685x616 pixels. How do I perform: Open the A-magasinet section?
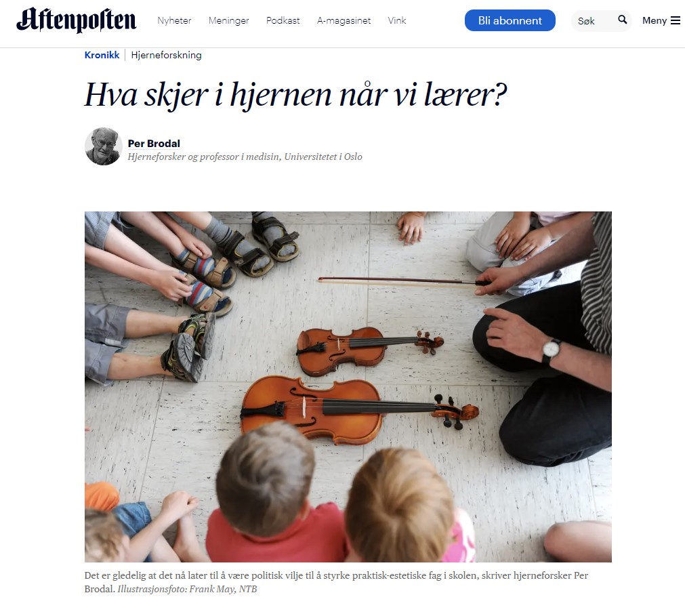pyautogui.click(x=344, y=20)
